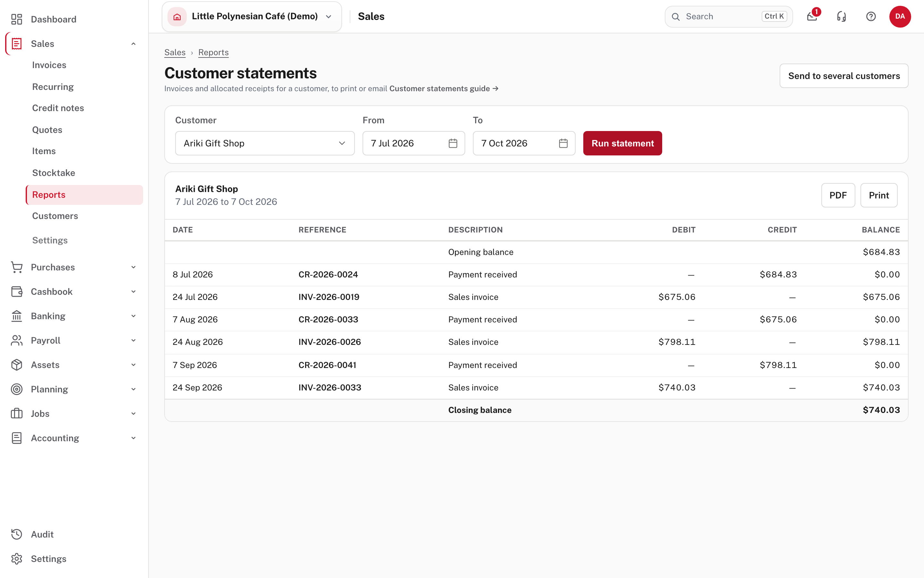Click the bottom Settings gear icon
This screenshot has height=578, width=924.
click(x=16, y=559)
